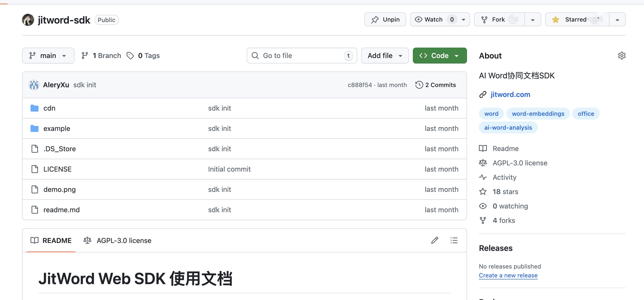644x300 pixels.
Task: Open the 1 Branch link
Action: pyautogui.click(x=101, y=55)
